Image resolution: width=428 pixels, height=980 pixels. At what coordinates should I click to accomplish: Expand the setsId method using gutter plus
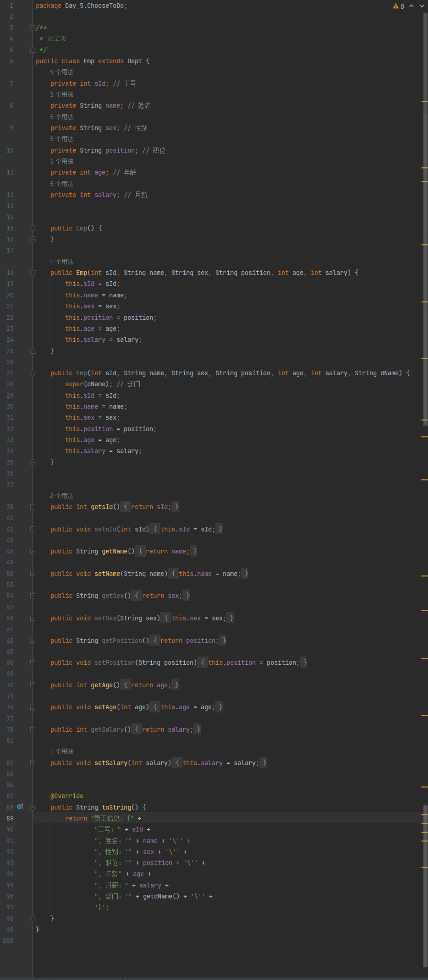pos(33,529)
